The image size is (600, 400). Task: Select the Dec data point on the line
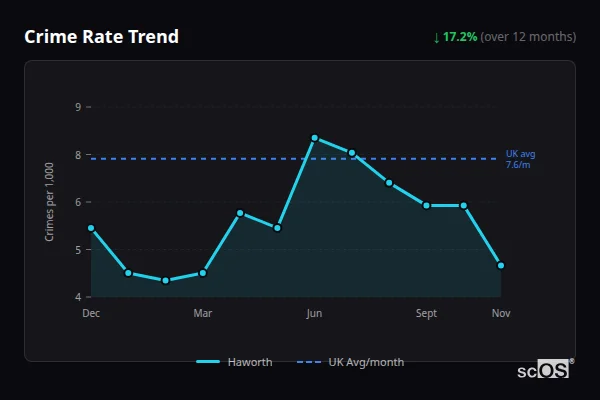pyautogui.click(x=91, y=228)
